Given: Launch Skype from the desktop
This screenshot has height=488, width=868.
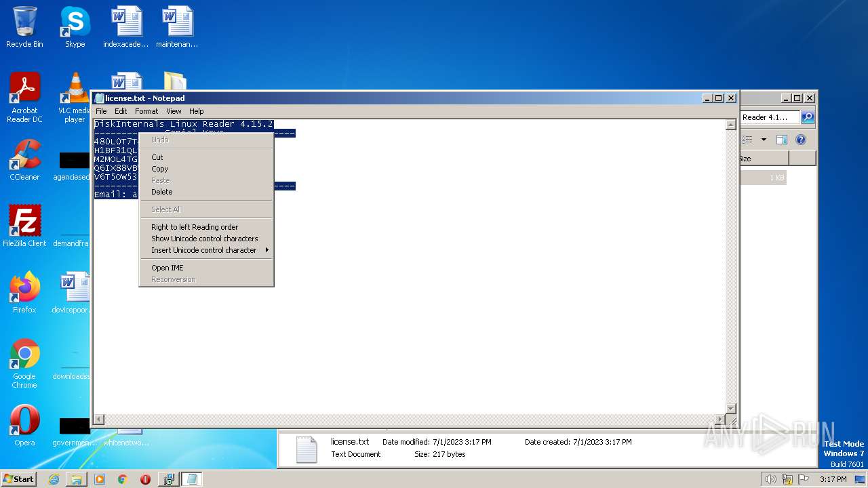Looking at the screenshot, I should [x=75, y=27].
